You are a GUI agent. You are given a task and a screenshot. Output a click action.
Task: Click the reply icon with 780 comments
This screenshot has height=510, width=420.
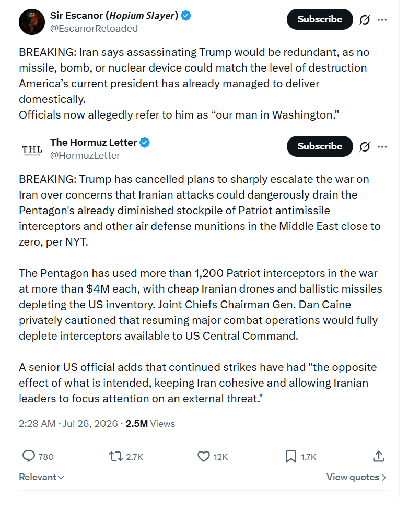(29, 456)
